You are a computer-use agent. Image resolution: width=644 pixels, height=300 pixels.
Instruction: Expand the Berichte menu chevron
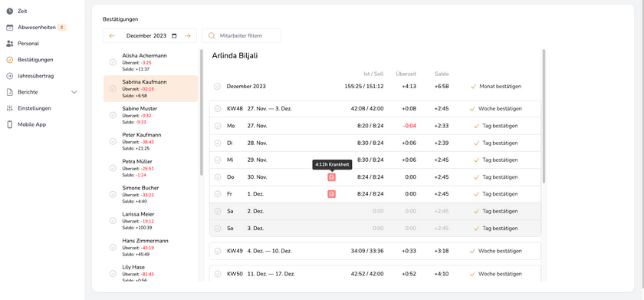point(74,93)
